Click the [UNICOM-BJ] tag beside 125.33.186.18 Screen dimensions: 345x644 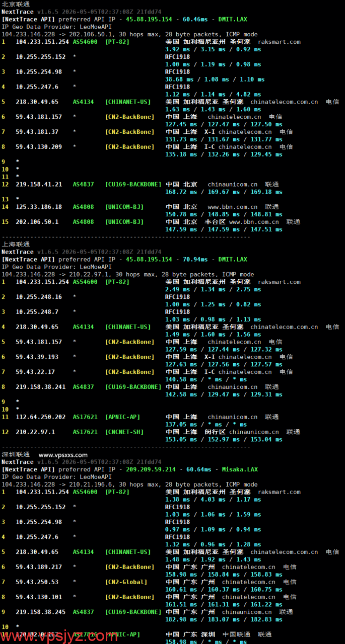124,207
